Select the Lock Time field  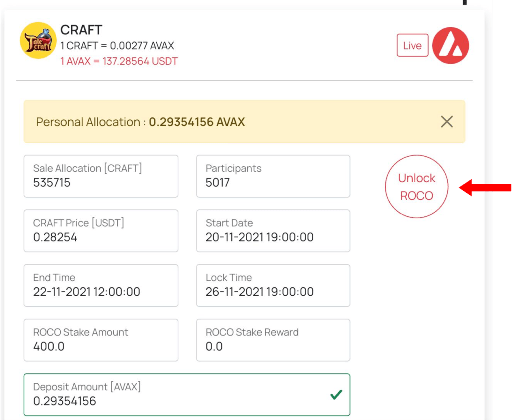273,285
